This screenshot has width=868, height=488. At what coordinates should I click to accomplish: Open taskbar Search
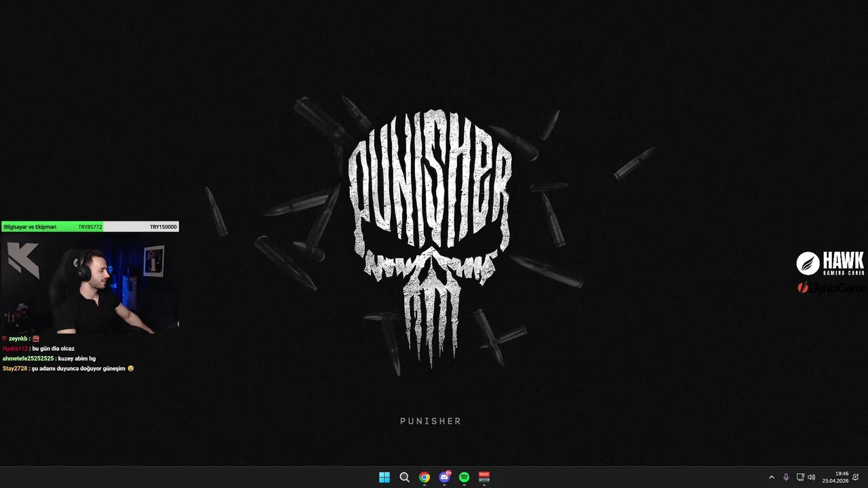pyautogui.click(x=404, y=477)
